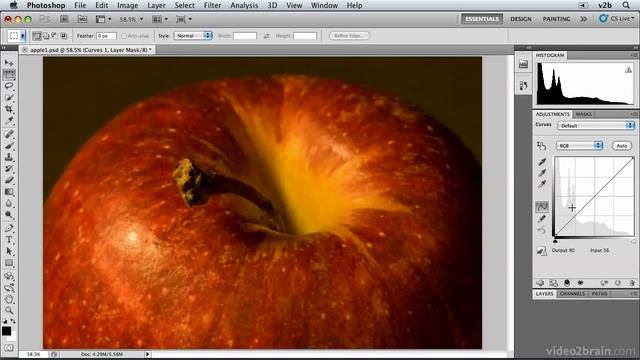Open the Style dropdown set to Normal
Viewport: 640px width, 360px height.
193,36
